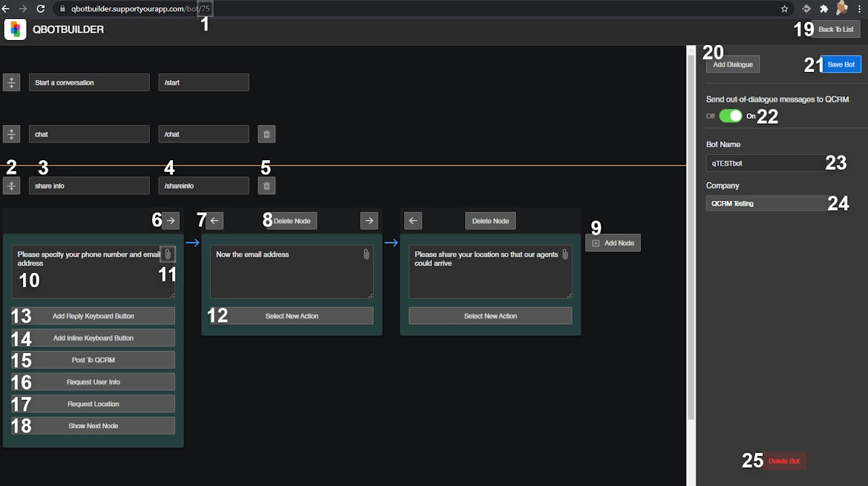Toggle the send out-of-dialogue messages to QCRM switch
868x486 pixels.
(731, 116)
